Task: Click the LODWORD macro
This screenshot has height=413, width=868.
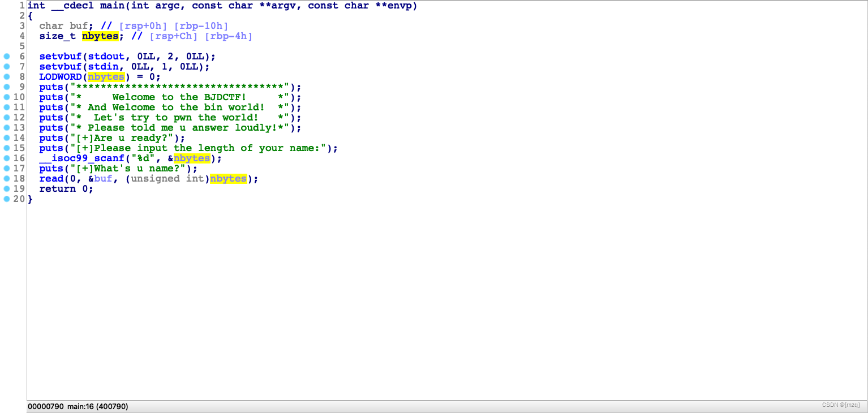Action: coord(61,77)
